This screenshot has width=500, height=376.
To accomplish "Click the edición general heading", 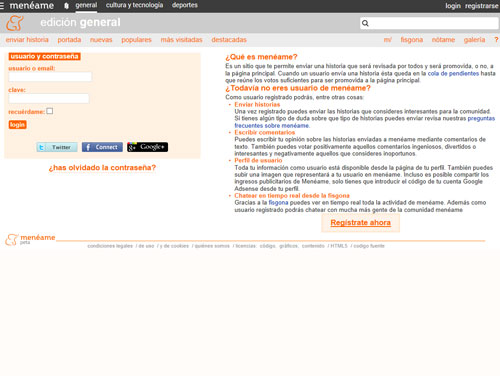I will pyautogui.click(x=80, y=22).
